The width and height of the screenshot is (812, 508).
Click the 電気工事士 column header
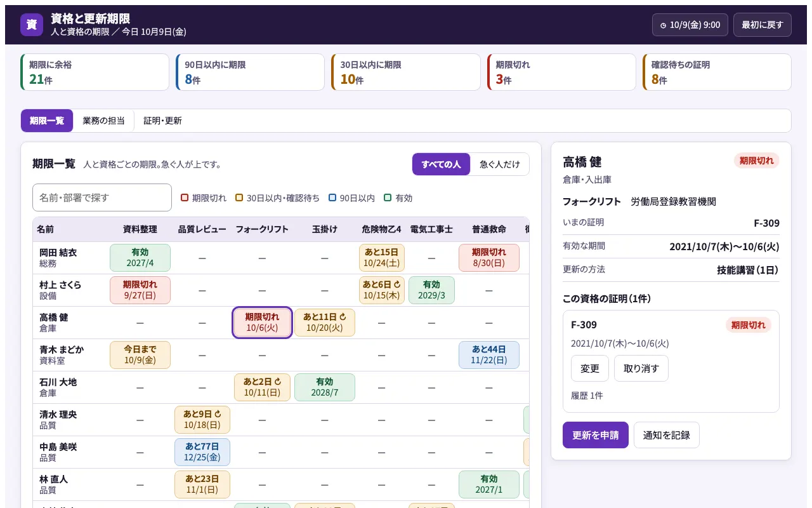[x=431, y=229]
